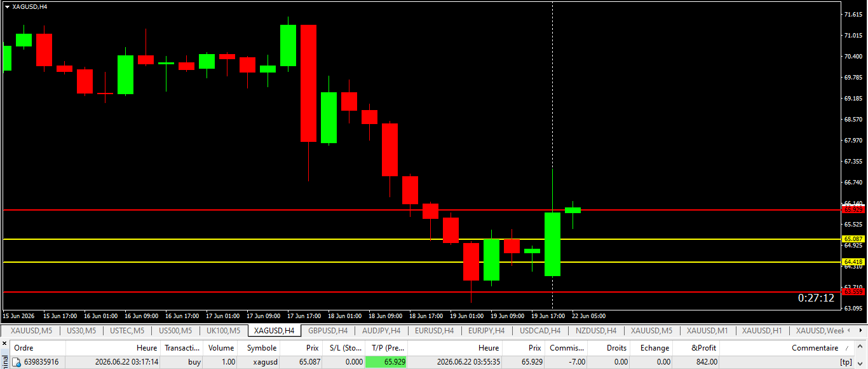
Task: Sort by the &Profit column header
Action: (x=696, y=348)
